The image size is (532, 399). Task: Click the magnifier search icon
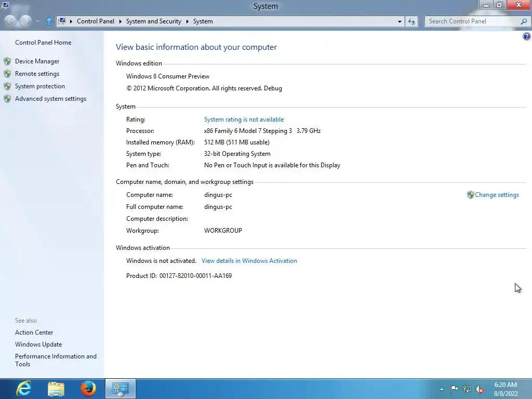click(x=524, y=21)
